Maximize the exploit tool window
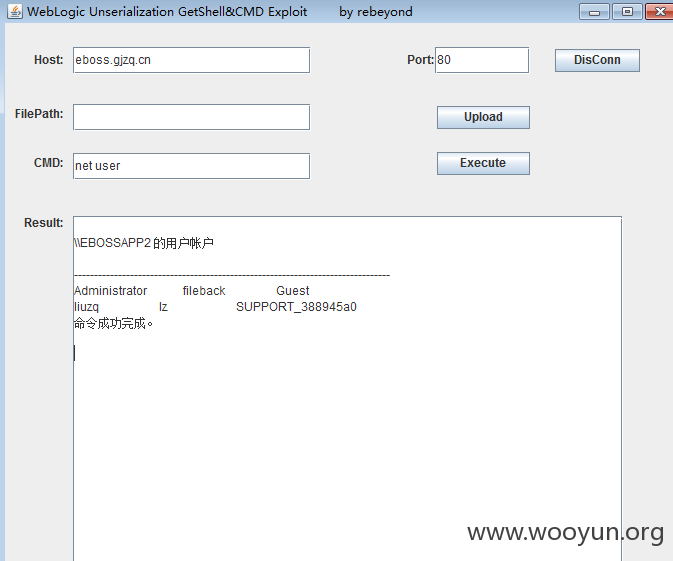Screen dimensions: 673x561 (627, 12)
